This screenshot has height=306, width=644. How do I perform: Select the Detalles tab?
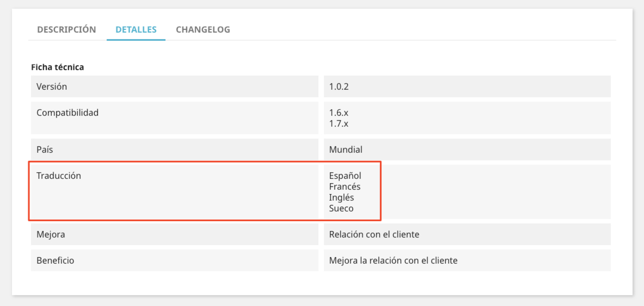pyautogui.click(x=136, y=29)
